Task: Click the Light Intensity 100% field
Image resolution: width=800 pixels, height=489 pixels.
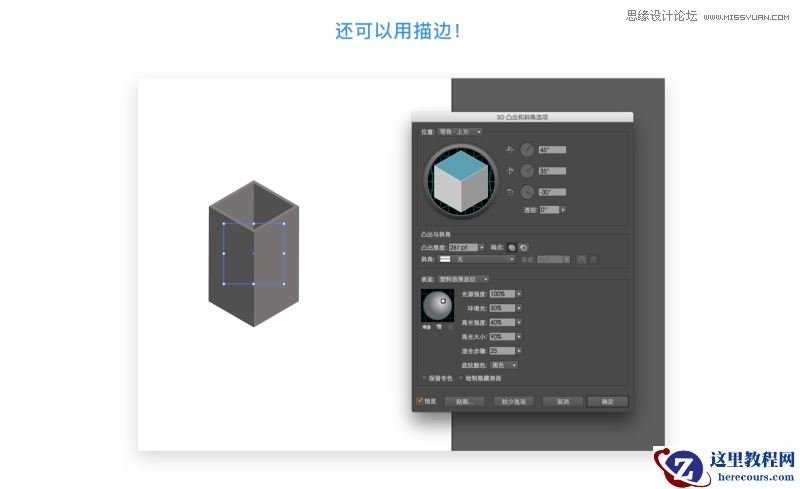Action: tap(503, 294)
